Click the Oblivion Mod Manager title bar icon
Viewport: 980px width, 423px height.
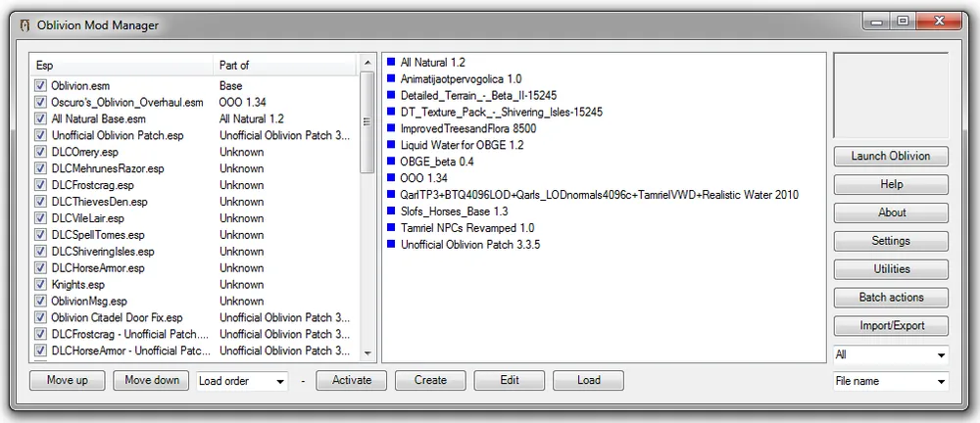tap(24, 25)
